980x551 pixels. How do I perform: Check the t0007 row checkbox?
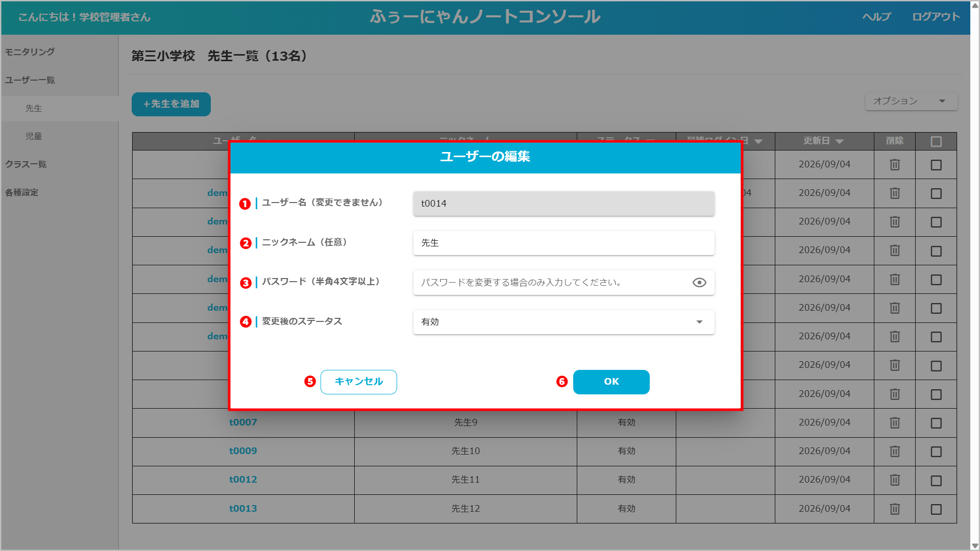pyautogui.click(x=936, y=423)
